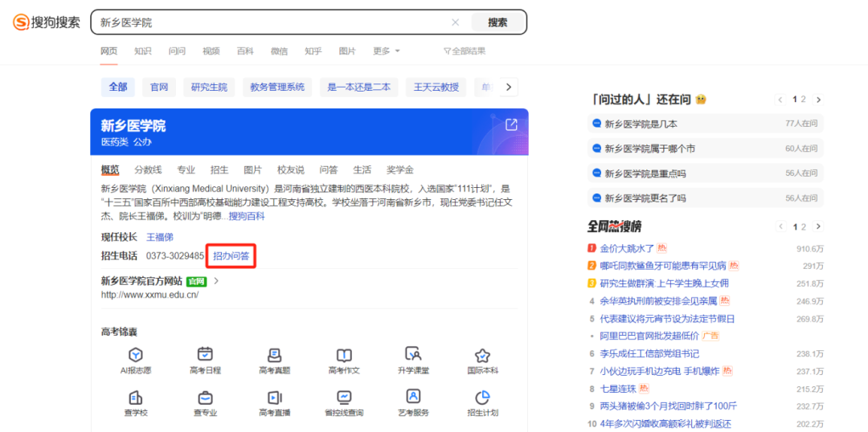Click the chat bubble icon beside 新乡医学院是几本

click(x=596, y=124)
